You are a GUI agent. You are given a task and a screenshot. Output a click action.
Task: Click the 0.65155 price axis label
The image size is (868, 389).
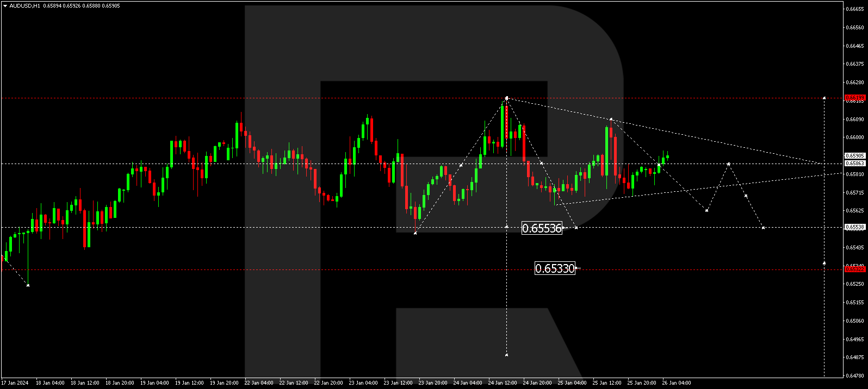point(855,303)
